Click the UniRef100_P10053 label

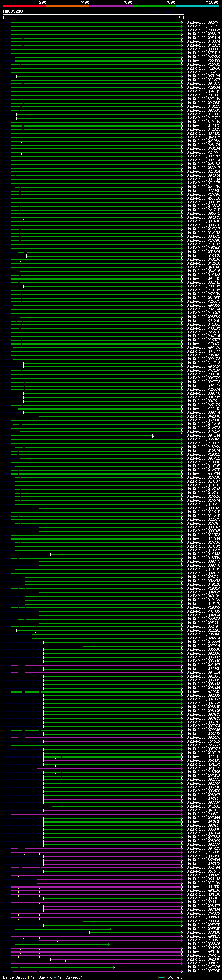[203, 941]
